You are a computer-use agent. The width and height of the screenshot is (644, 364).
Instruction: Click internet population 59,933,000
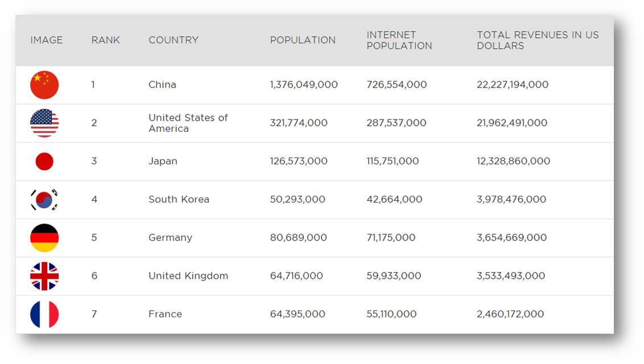pyautogui.click(x=394, y=276)
